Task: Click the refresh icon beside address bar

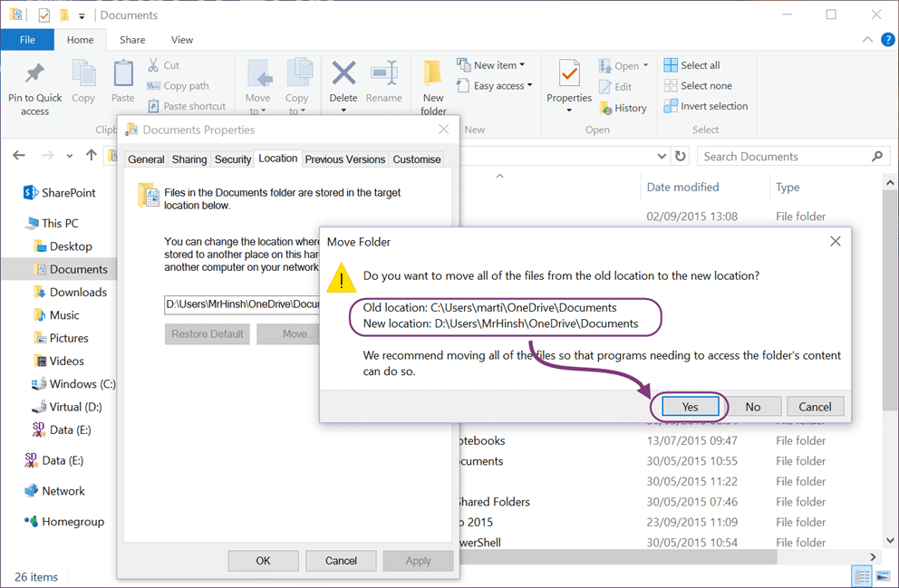Action: pyautogui.click(x=680, y=156)
